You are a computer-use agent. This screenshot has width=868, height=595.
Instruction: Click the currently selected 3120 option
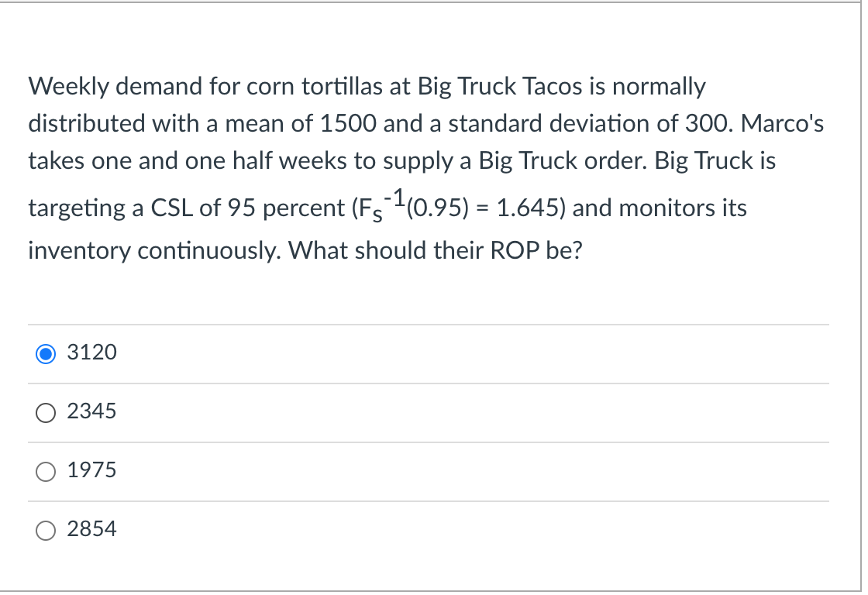[x=46, y=353]
